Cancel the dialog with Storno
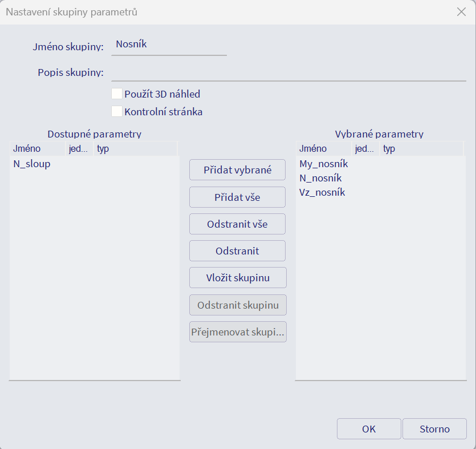Image resolution: width=476 pixels, height=449 pixels. (434, 429)
